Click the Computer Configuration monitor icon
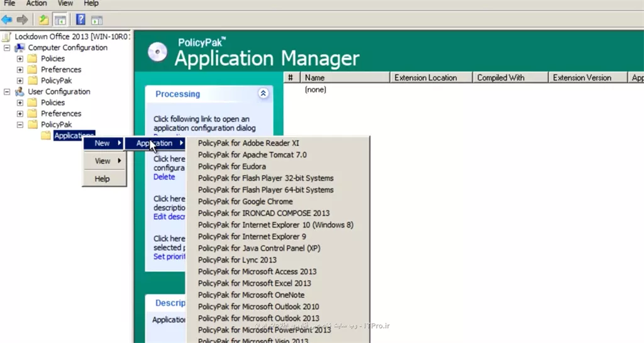The image size is (644, 343). (x=19, y=48)
